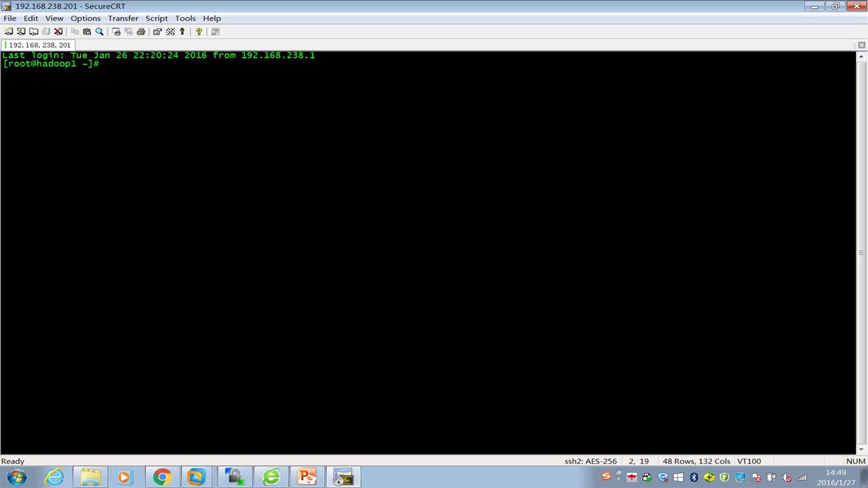This screenshot has width=868, height=488.
Task: Click the network signal tray icon
Action: click(x=802, y=477)
